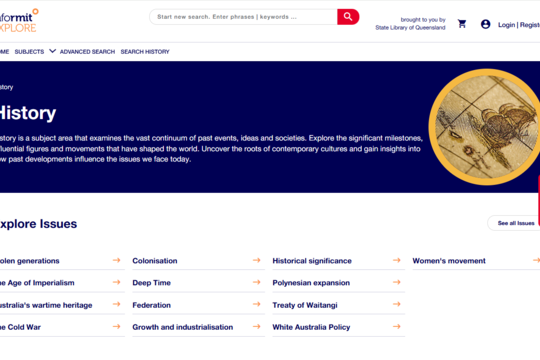
Task: Click the History breadcrumb in banner
Action: [x=7, y=87]
